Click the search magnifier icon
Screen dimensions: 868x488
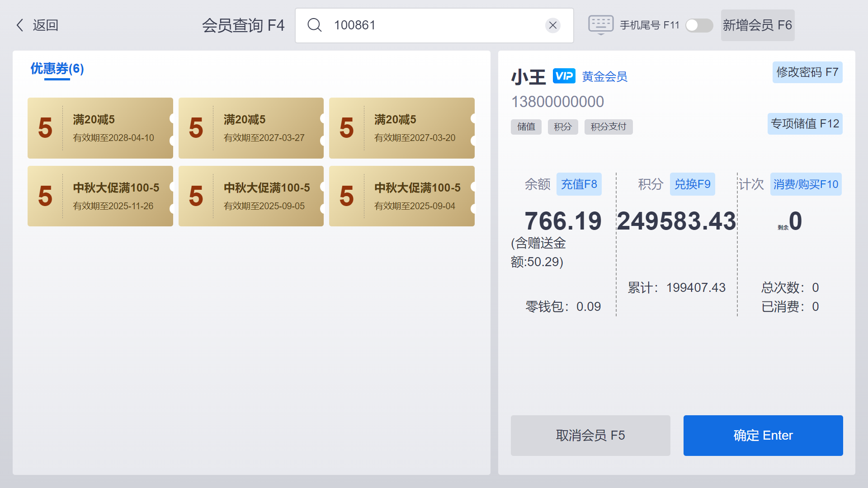315,25
